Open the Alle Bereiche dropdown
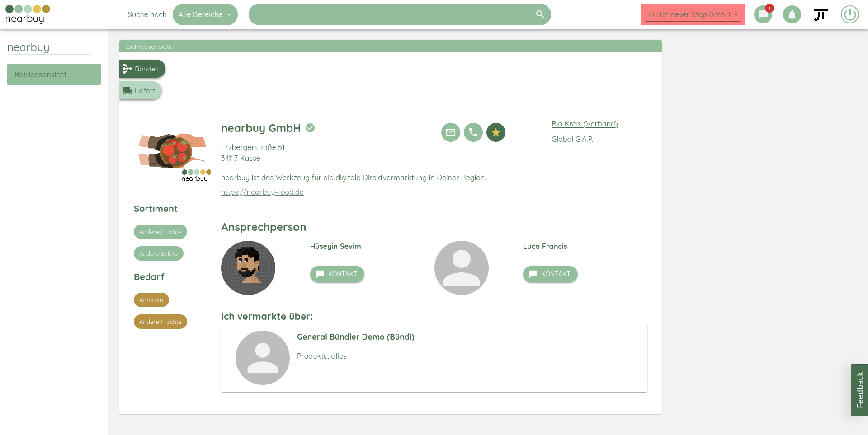 pyautogui.click(x=205, y=14)
